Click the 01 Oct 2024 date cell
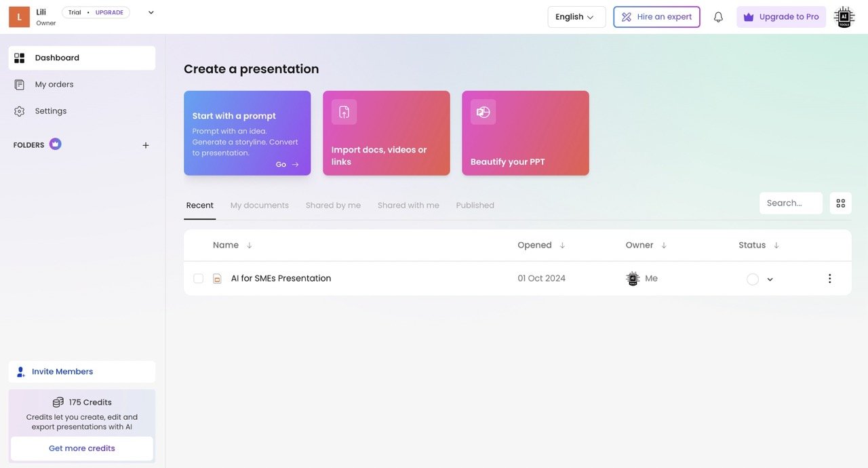Screen dimensions: 868x468 click(x=541, y=279)
